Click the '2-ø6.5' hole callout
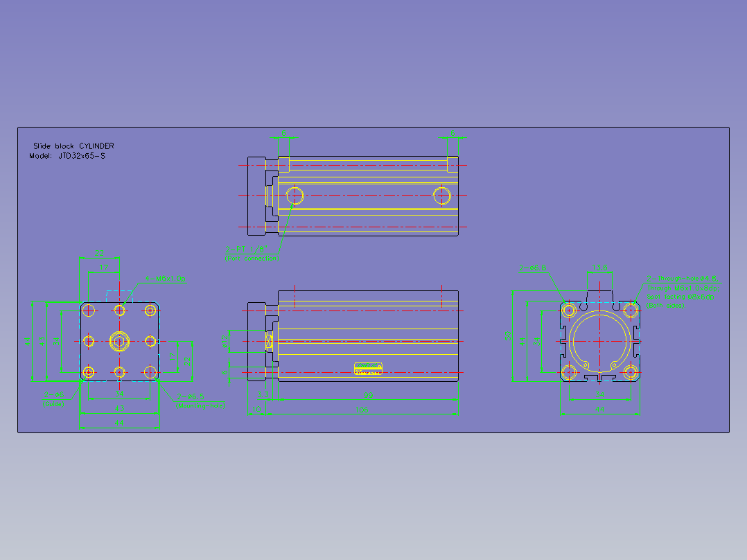Viewport: 747px width, 560px height. [191, 396]
